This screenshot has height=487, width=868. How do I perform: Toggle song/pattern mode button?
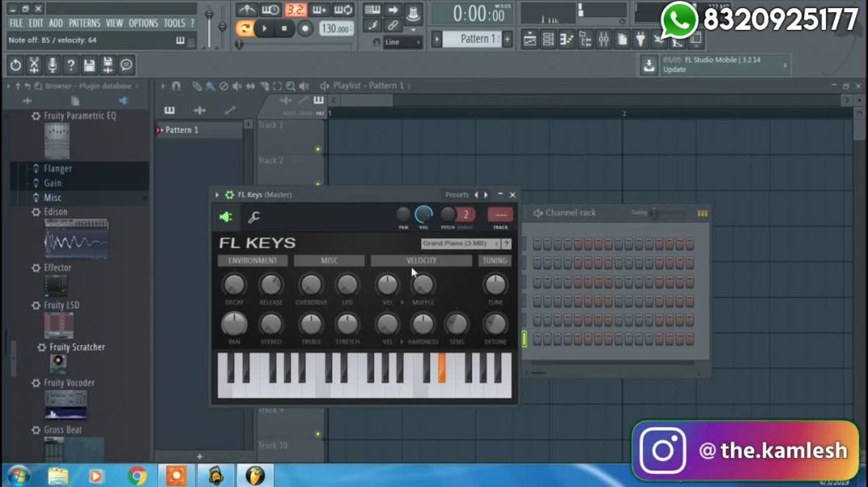pos(244,28)
